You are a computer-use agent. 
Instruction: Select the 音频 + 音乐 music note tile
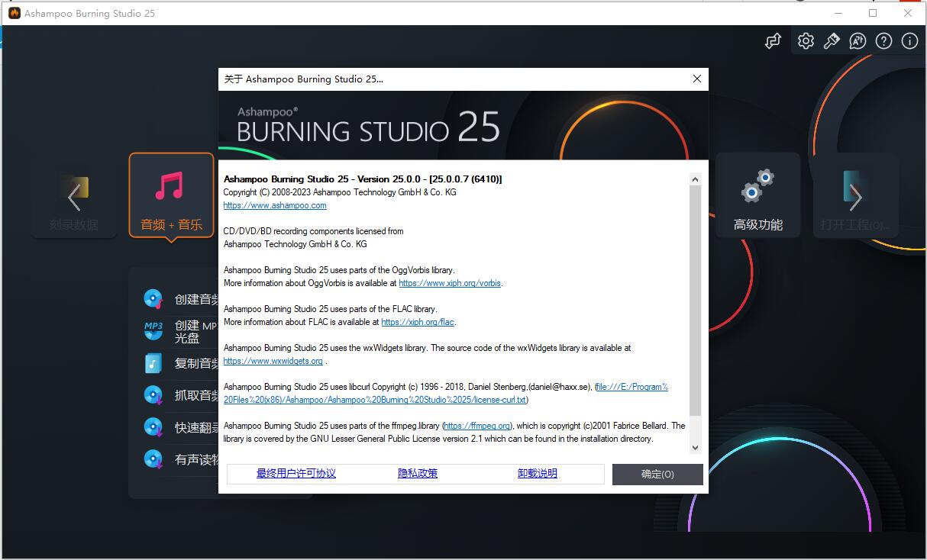coord(171,195)
